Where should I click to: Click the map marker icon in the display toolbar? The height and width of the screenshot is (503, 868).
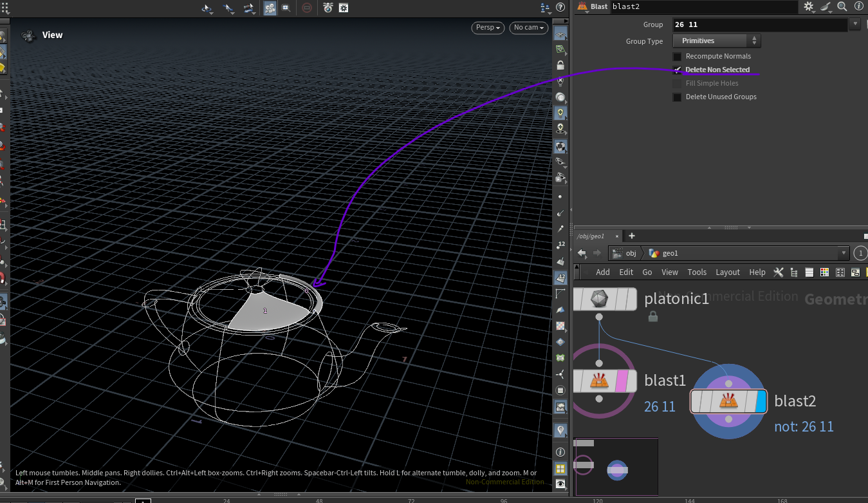[560, 430]
